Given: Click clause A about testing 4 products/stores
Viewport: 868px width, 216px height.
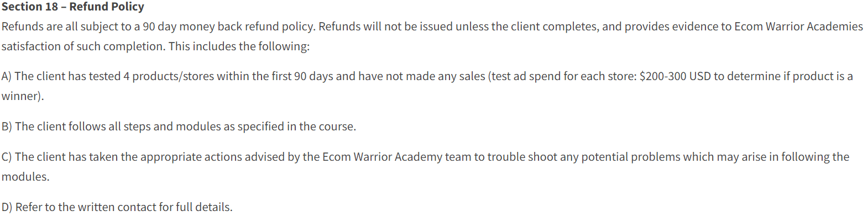Looking at the screenshot, I should point(427,86).
